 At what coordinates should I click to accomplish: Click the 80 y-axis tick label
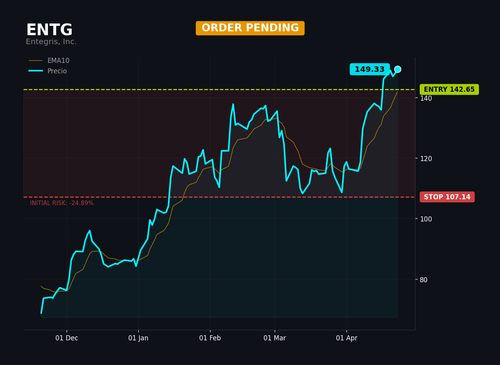(x=423, y=280)
